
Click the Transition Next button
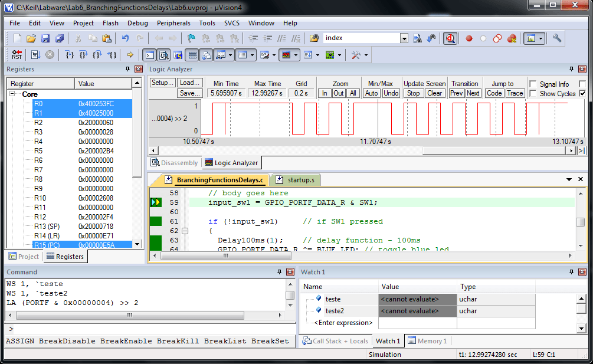point(473,93)
